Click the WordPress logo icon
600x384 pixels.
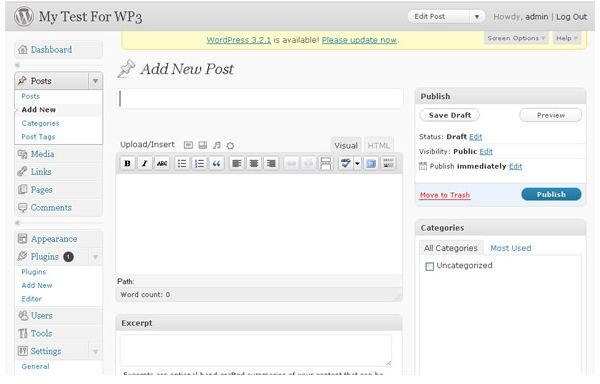(x=24, y=16)
